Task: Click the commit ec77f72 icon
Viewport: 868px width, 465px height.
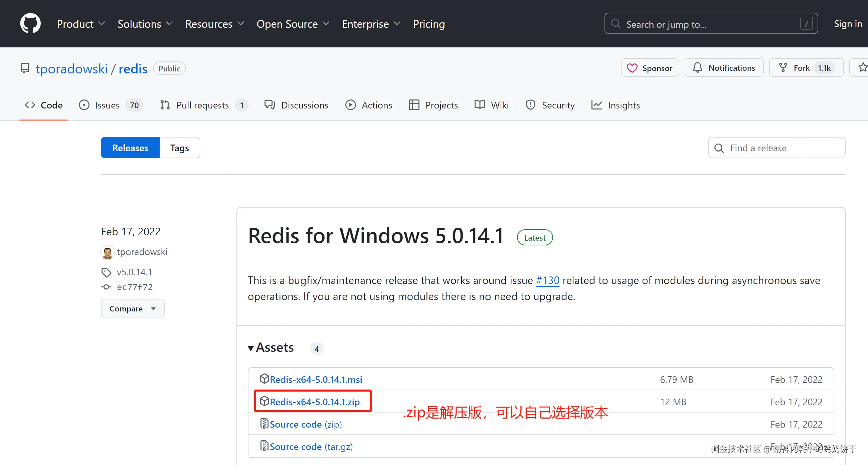Action: [x=106, y=287]
